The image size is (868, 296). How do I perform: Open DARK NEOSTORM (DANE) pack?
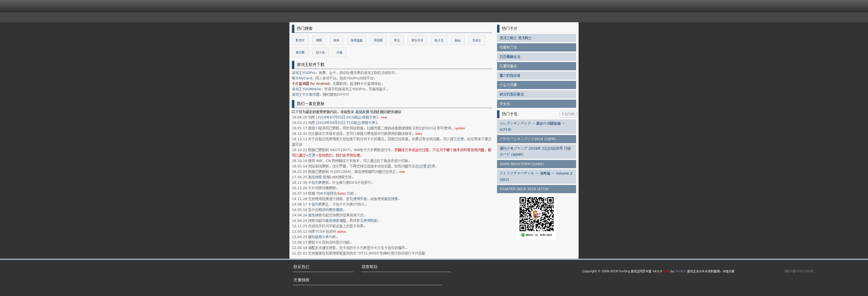pyautogui.click(x=536, y=164)
